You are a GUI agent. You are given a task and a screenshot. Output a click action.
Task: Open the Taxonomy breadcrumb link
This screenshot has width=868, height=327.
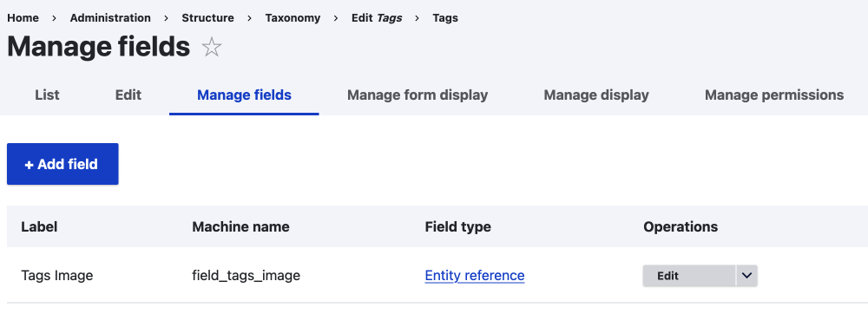tap(293, 17)
